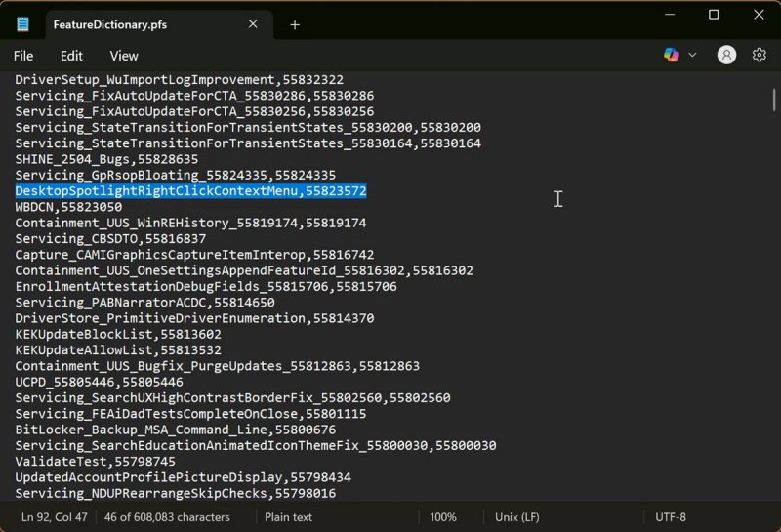Screen dimensions: 781x532
Task: Click the Servicing_PABNarratorACDC line
Action: pyautogui.click(x=144, y=303)
